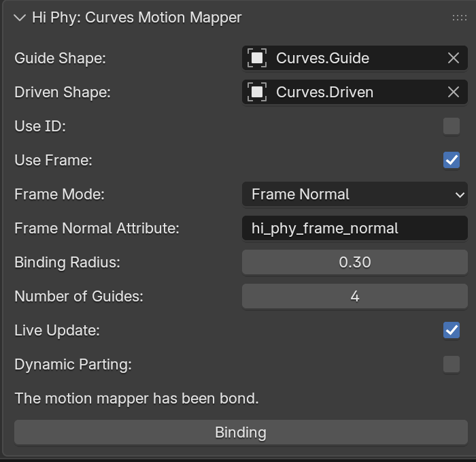Turn off the Live Update checkbox
Image resolution: width=476 pixels, height=462 pixels.
pyautogui.click(x=452, y=330)
